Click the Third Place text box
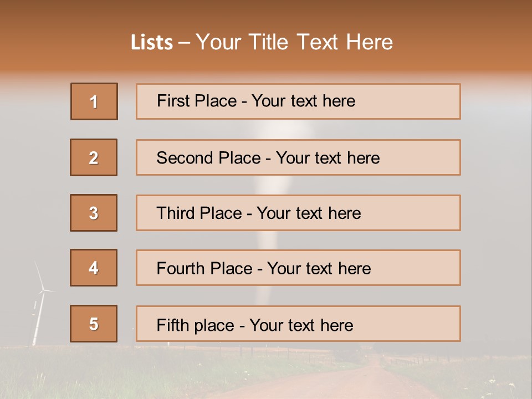 coord(298,213)
